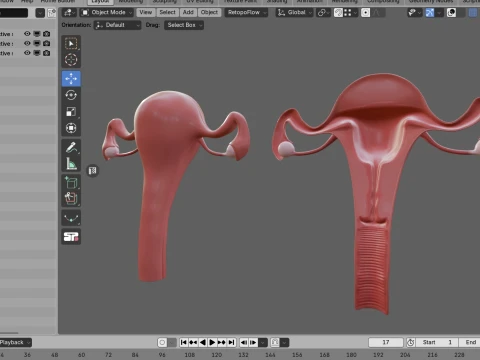Jump to the timeline end frame

[x=232, y=342]
